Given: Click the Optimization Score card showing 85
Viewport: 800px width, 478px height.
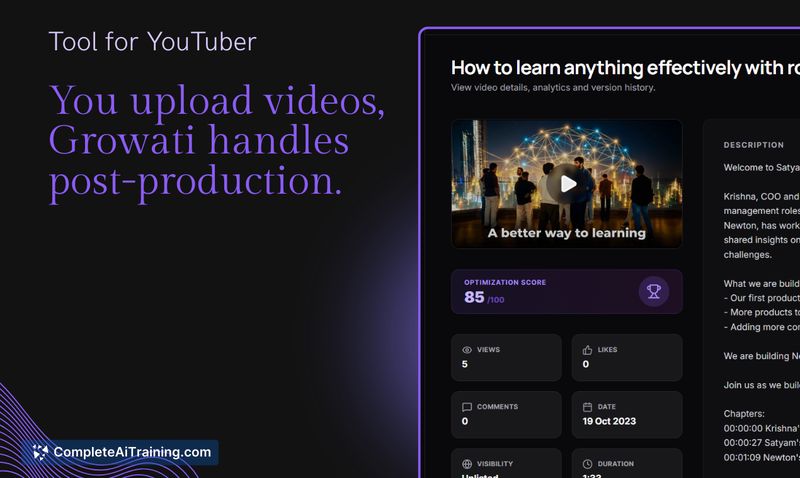Looking at the screenshot, I should tap(567, 291).
